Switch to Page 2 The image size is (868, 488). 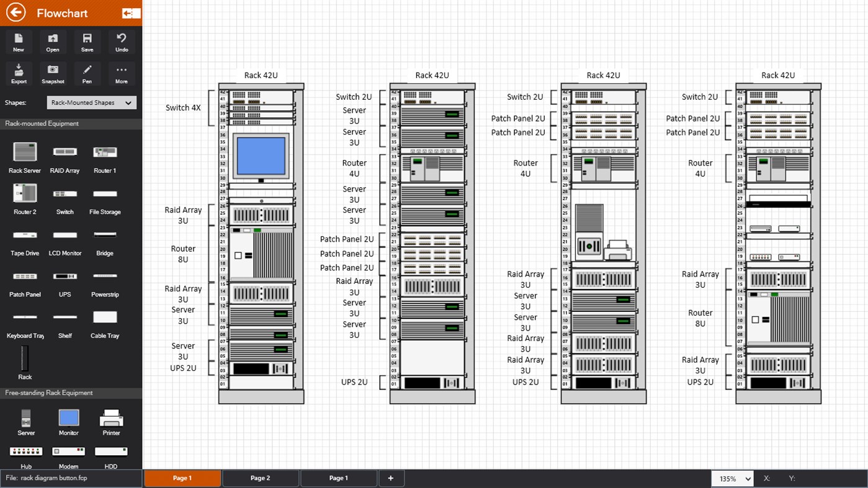[x=260, y=478]
